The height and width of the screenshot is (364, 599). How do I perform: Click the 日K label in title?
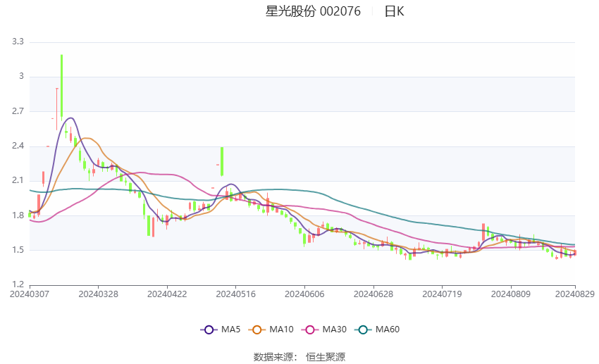[394, 11]
